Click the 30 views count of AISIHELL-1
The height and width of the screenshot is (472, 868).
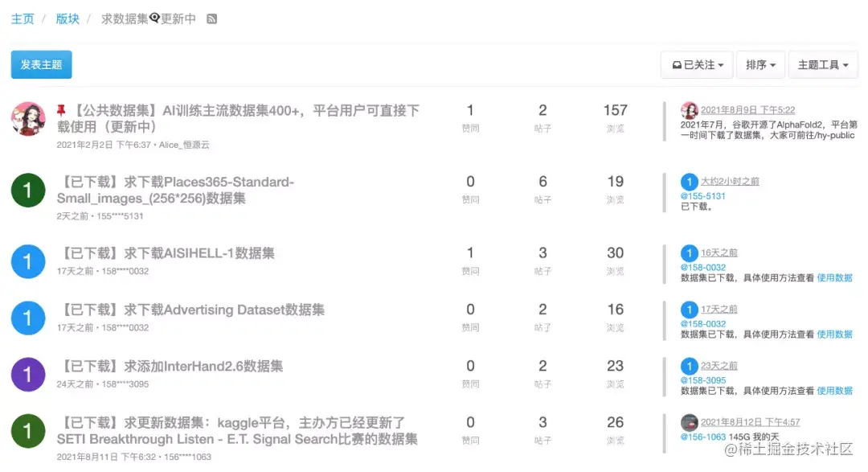point(615,253)
